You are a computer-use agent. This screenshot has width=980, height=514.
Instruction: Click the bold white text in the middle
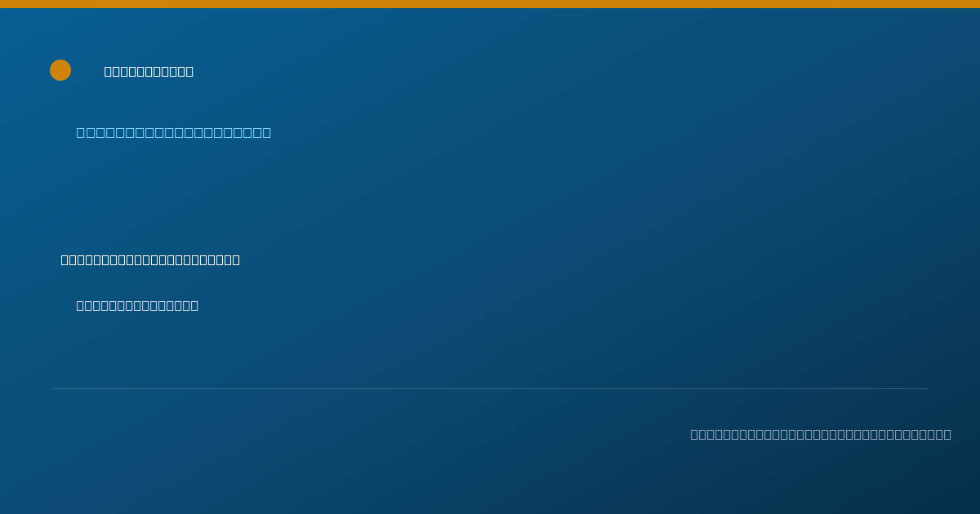point(150,259)
